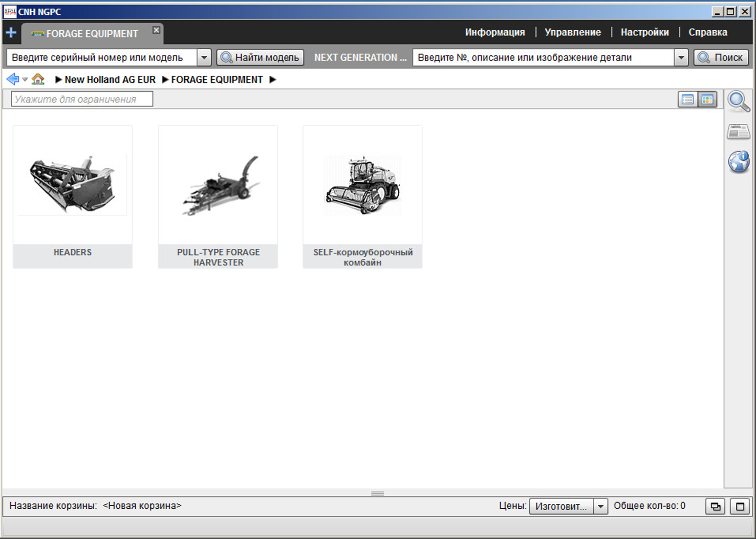Open new tab with plus icon
Viewport: 756px width, 539px height.
11,33
